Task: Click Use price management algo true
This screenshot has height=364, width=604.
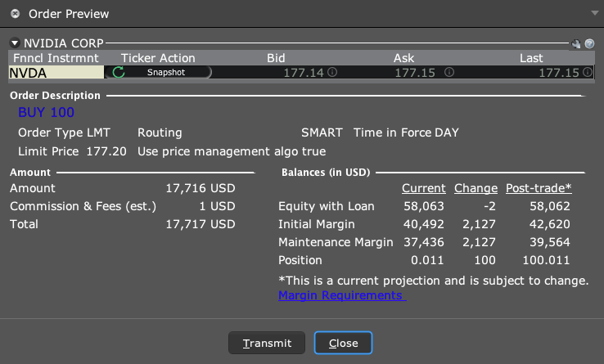Action: point(232,151)
